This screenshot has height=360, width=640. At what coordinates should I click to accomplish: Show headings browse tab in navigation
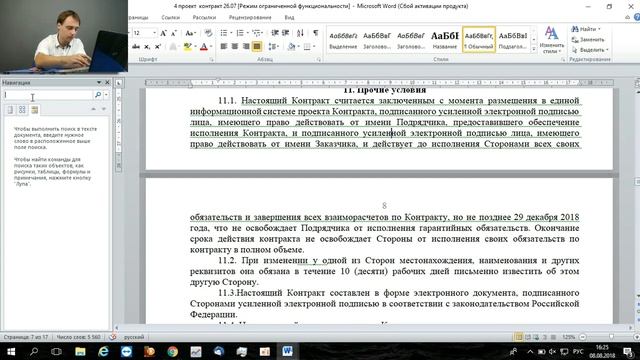tap(11, 110)
